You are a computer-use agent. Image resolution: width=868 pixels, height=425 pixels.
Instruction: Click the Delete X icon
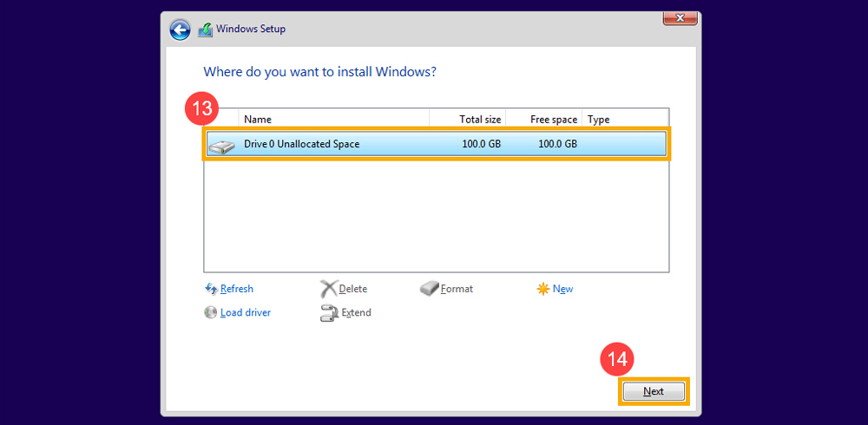328,289
